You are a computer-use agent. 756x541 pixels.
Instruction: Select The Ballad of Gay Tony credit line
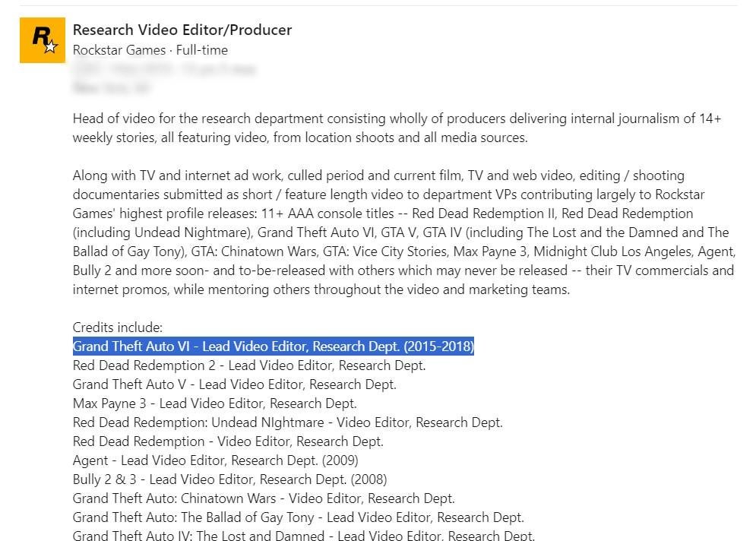click(x=298, y=517)
